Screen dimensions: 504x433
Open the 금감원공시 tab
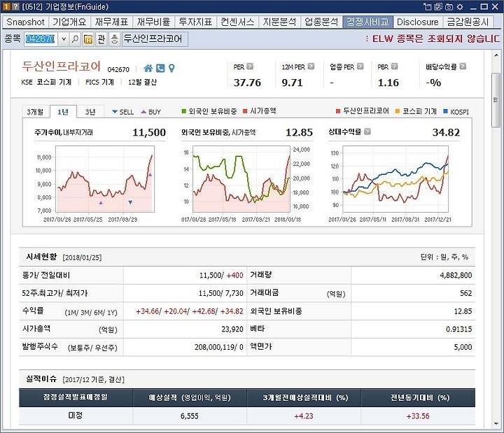468,22
